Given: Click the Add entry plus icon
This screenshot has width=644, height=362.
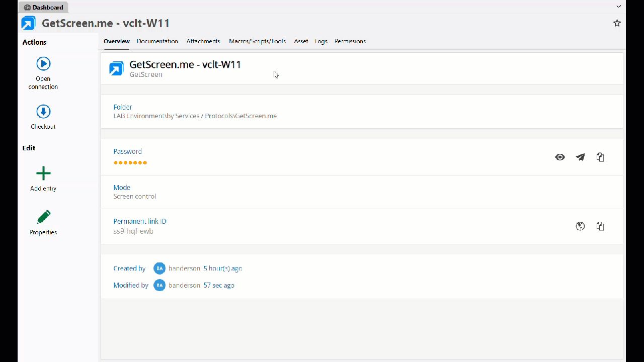Looking at the screenshot, I should (43, 173).
